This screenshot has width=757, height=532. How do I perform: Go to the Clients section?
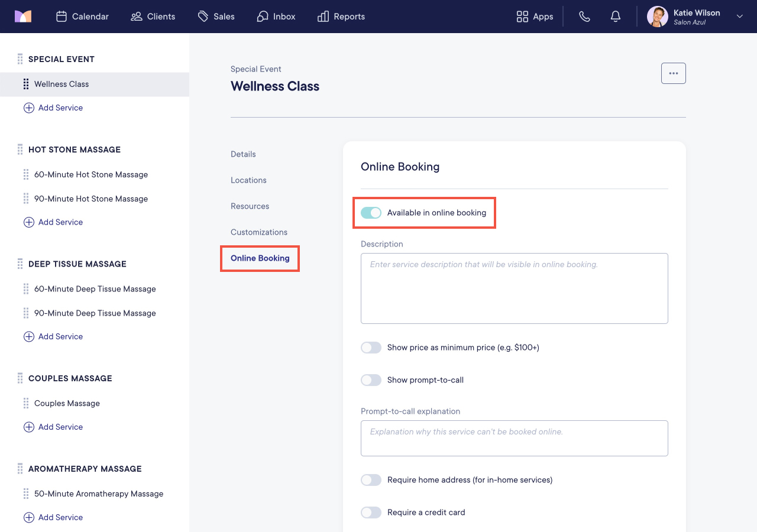153,17
